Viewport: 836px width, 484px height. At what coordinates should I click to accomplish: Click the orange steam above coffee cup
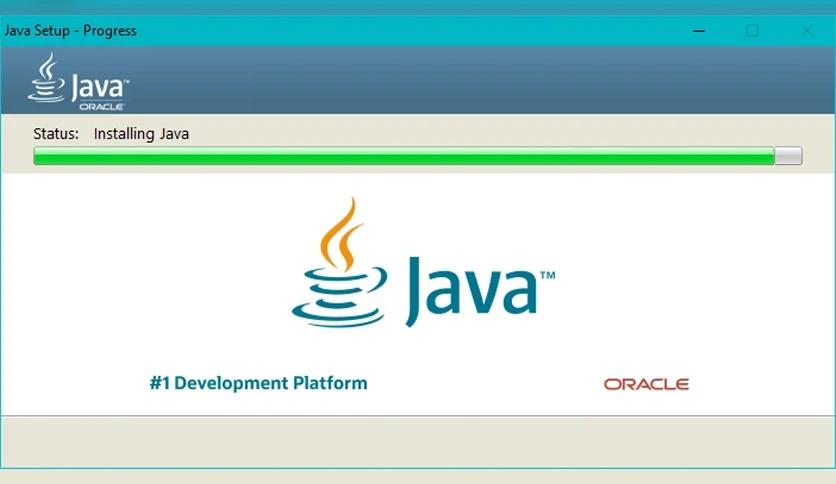point(340,233)
